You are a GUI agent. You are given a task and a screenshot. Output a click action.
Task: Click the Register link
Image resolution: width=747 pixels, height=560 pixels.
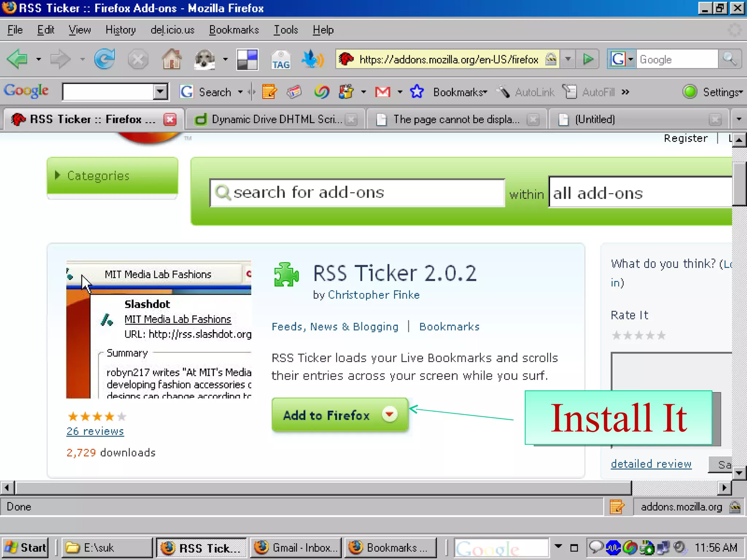click(x=686, y=139)
